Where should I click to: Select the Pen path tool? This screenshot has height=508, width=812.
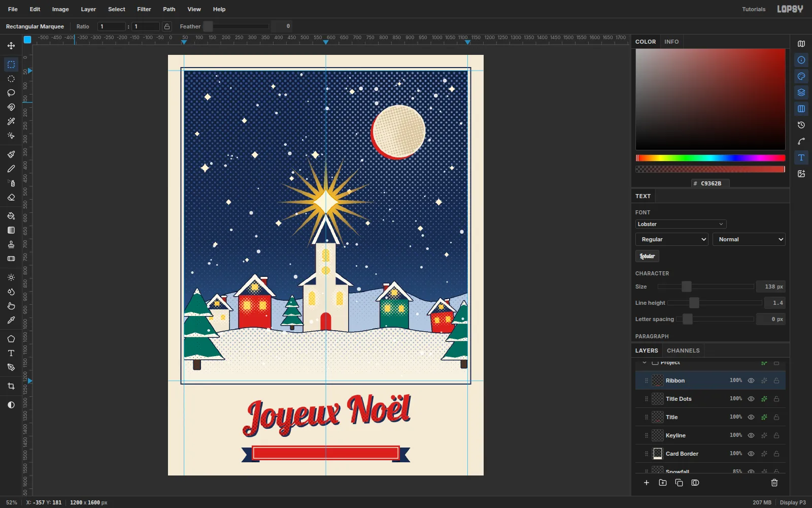point(11,367)
